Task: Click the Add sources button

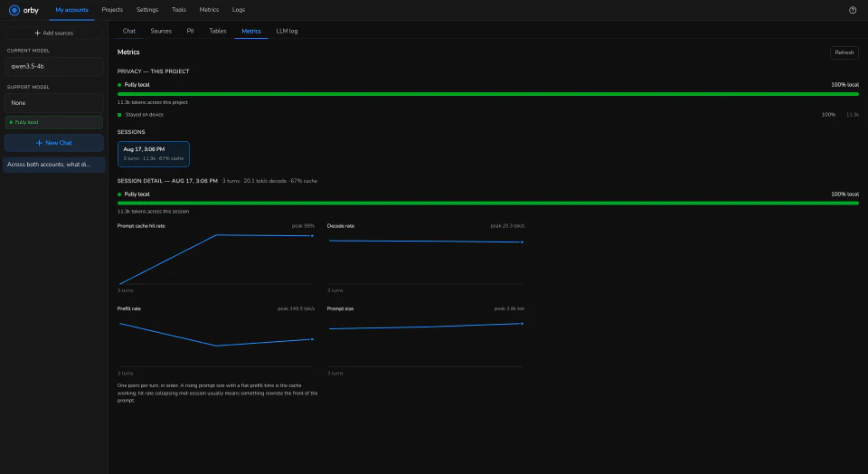Action: (53, 33)
